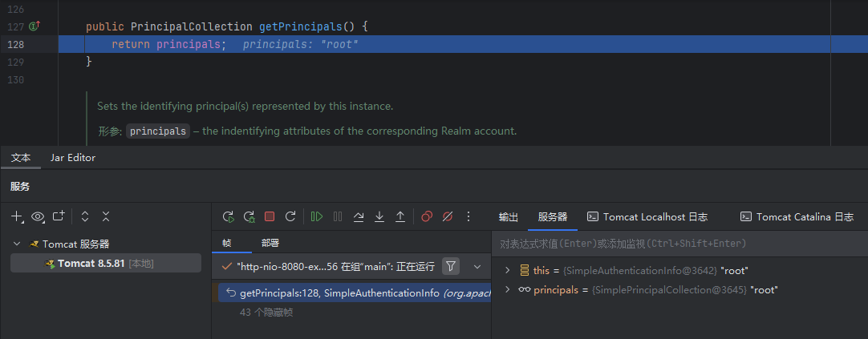The height and width of the screenshot is (339, 868).
Task: Toggle the eye view options in Services
Action: 38,216
